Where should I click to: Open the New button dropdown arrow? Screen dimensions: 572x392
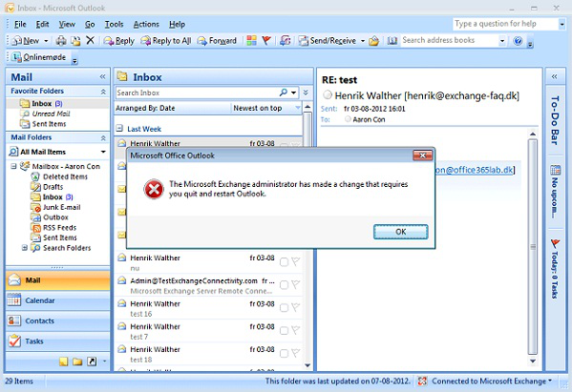point(46,41)
